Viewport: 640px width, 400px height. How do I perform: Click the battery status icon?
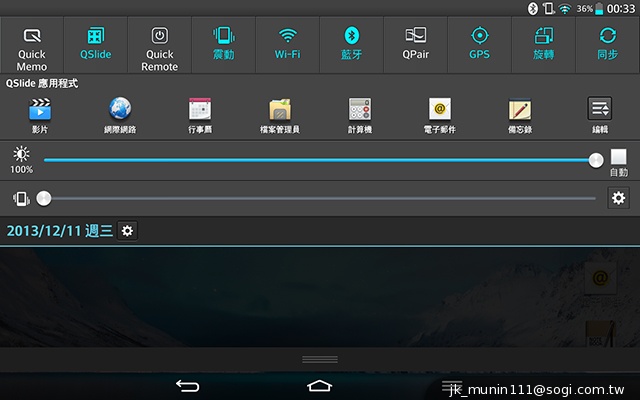[599, 9]
